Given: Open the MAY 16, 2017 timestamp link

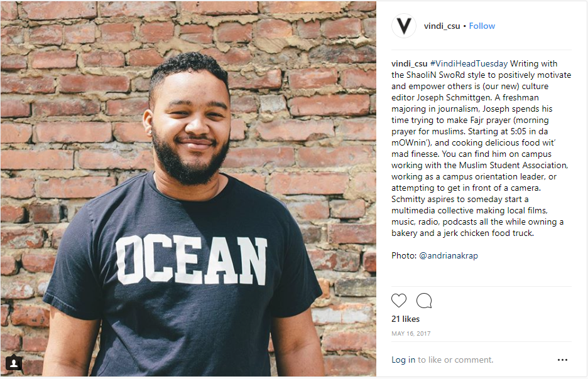Looking at the screenshot, I should tap(411, 334).
